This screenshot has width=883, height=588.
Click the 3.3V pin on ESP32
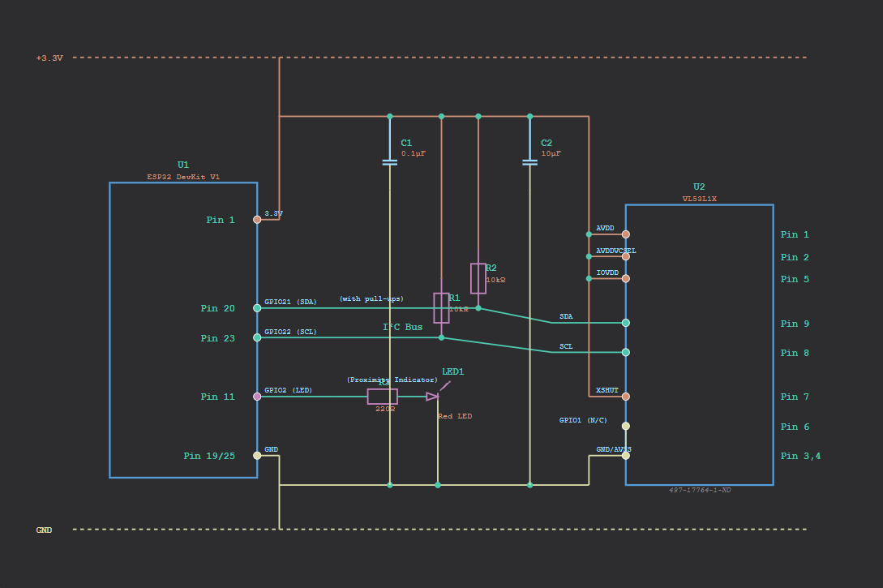[257, 220]
